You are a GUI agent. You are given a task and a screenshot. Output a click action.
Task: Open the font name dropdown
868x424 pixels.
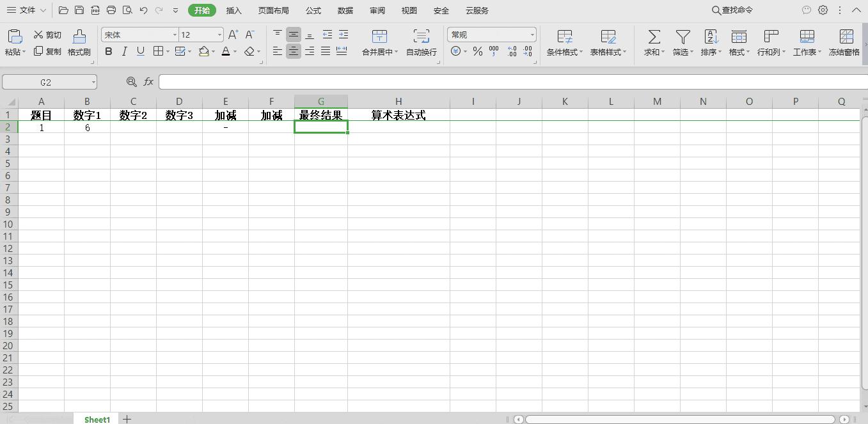175,35
